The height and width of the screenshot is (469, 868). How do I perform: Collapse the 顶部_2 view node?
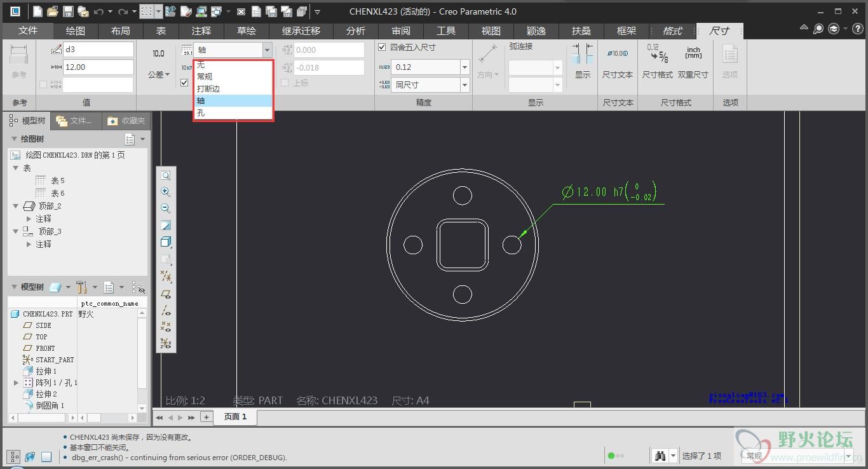(x=17, y=206)
